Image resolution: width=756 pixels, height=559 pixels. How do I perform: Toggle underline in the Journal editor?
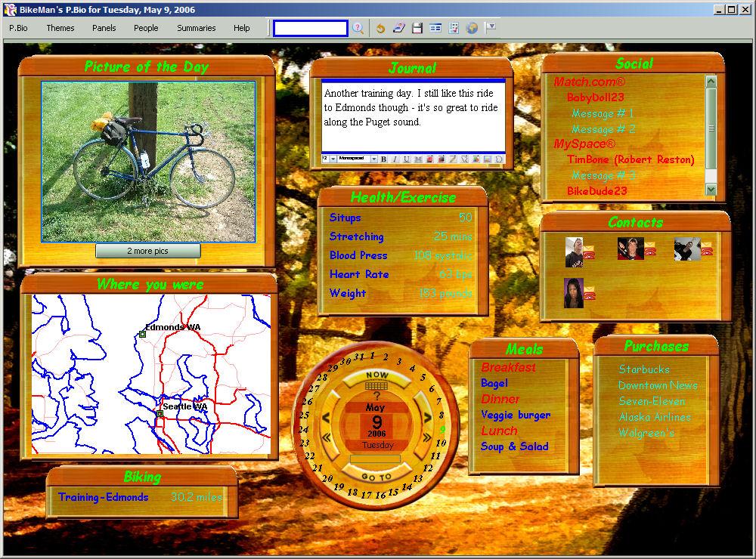tap(406, 159)
